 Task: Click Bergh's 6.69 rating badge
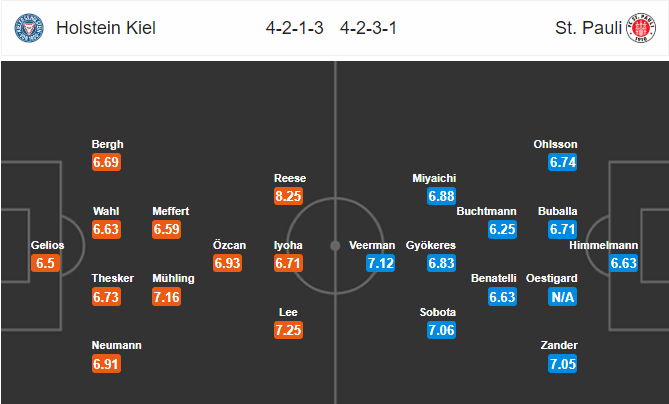coord(106,162)
